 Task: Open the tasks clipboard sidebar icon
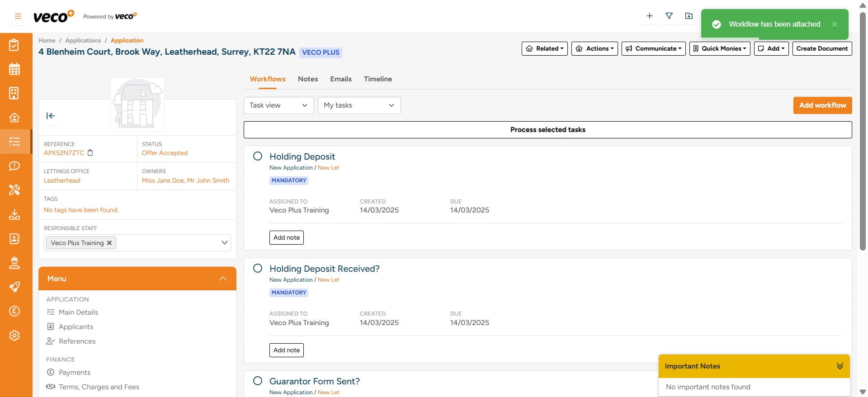[14, 45]
